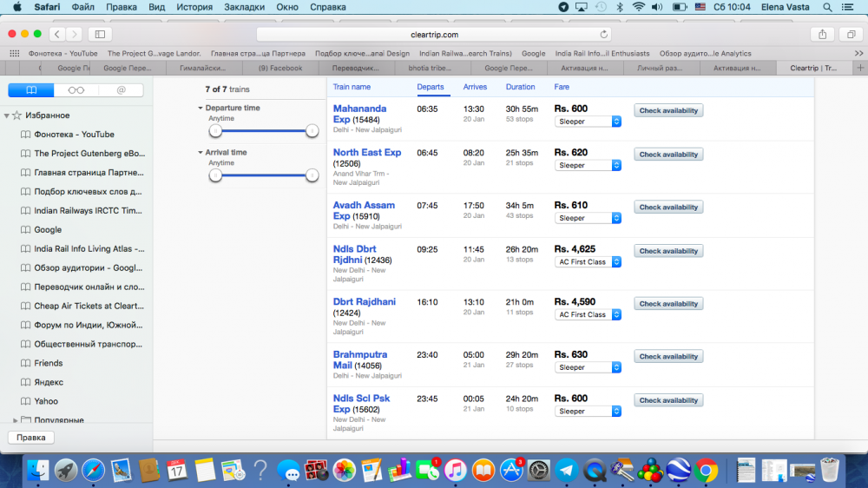Select the Bookmarks book tab in the sidebar
The width and height of the screenshot is (868, 488).
click(x=31, y=89)
